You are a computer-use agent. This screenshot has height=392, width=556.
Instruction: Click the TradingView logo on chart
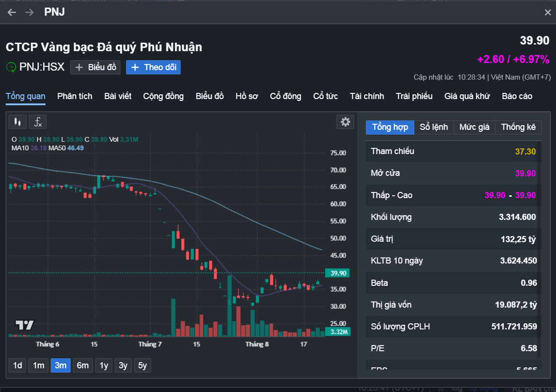25,325
